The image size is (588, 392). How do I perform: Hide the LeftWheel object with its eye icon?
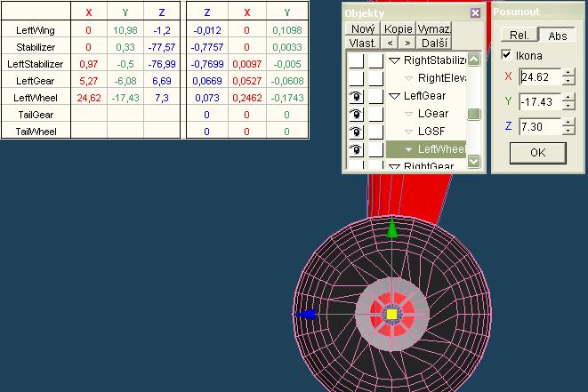click(356, 149)
